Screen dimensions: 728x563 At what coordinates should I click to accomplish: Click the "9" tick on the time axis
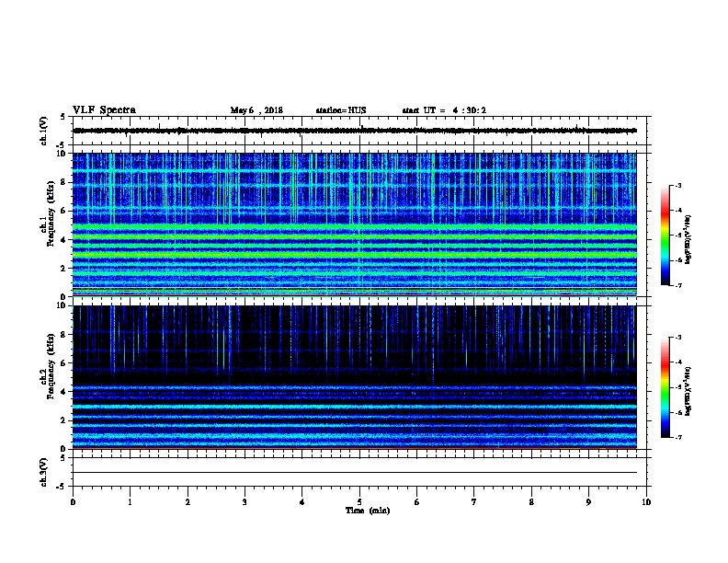pos(588,502)
